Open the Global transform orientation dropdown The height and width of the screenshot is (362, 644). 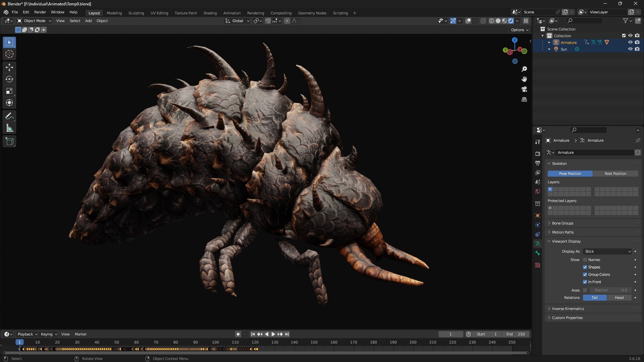click(237, 21)
